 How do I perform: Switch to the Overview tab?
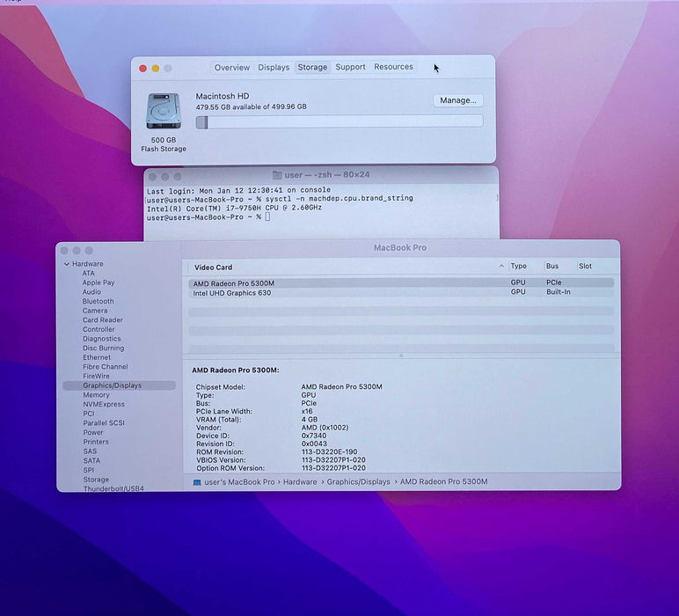pos(231,68)
